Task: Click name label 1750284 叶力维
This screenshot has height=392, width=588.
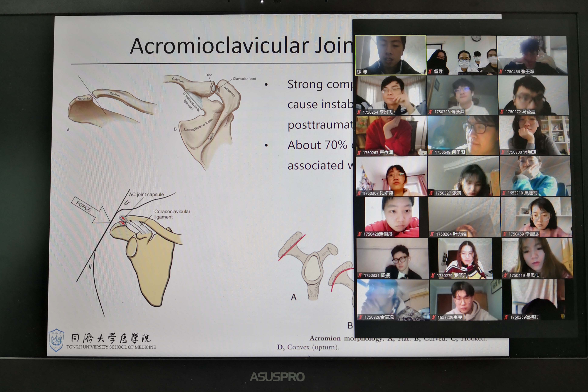Action: click(451, 234)
